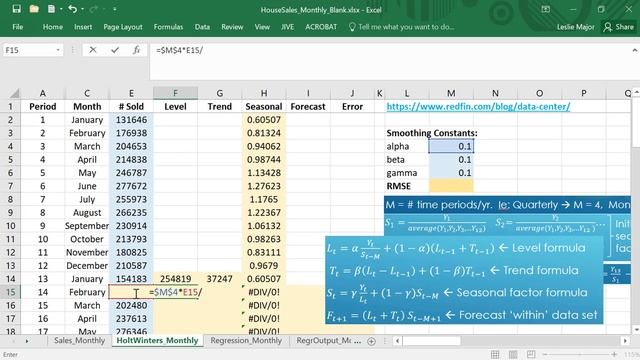Select column F header

pyautogui.click(x=175, y=93)
